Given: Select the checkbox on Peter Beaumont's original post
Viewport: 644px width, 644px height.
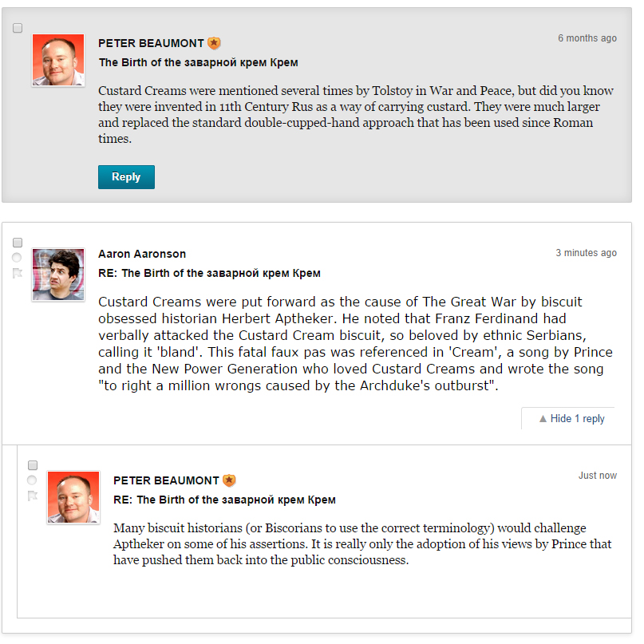Looking at the screenshot, I should pyautogui.click(x=18, y=28).
